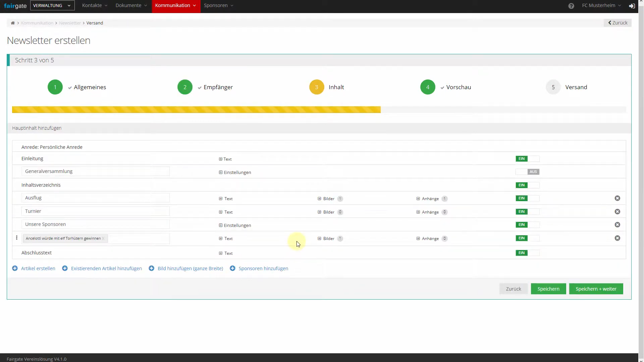This screenshot has height=362, width=644.
Task: Click the logout icon in top bar
Action: coord(632,6)
